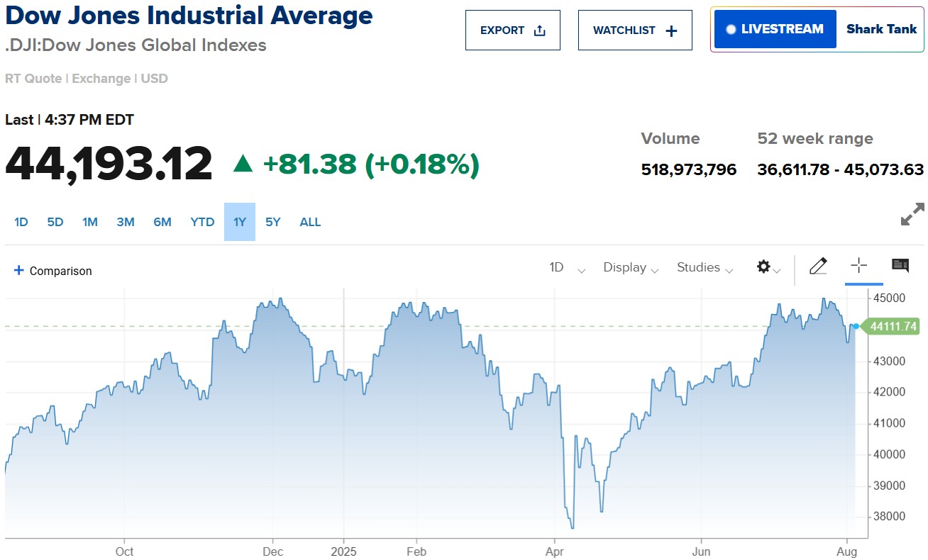Screen dimensions: 928x560
Task: Expand the Display dropdown menu
Action: click(631, 267)
